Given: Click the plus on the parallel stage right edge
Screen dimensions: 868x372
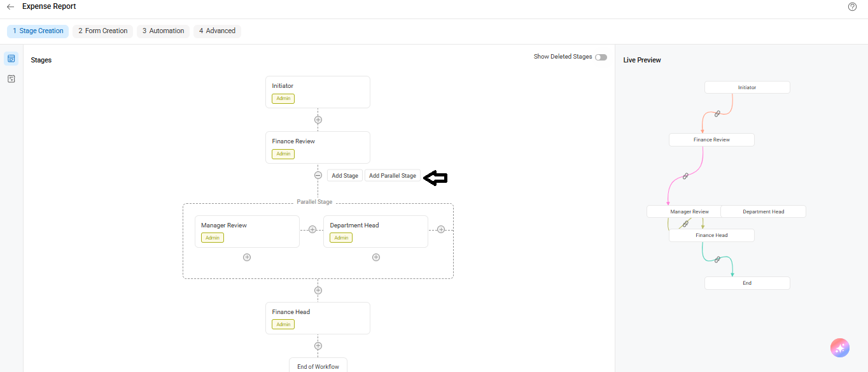Looking at the screenshot, I should (441, 229).
